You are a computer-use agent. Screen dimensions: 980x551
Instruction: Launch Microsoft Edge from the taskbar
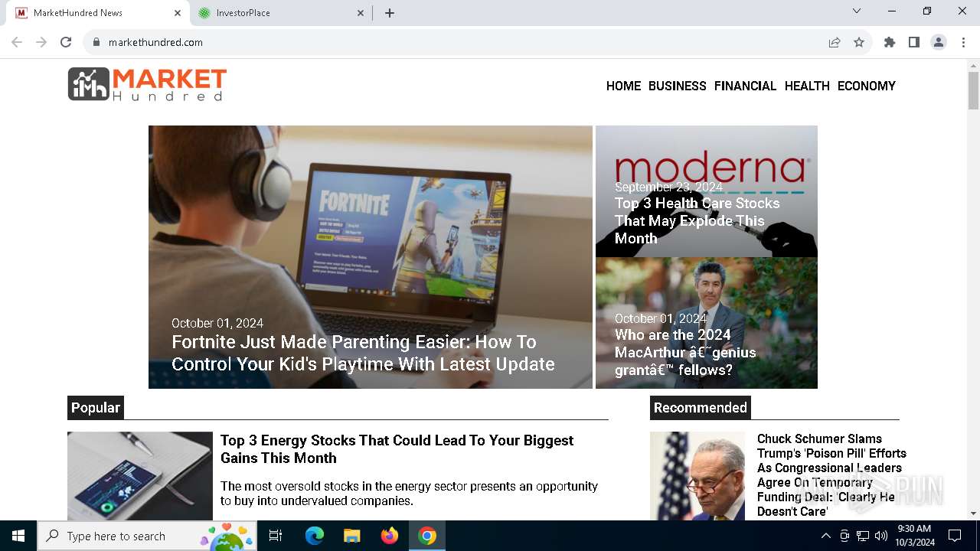pyautogui.click(x=315, y=536)
